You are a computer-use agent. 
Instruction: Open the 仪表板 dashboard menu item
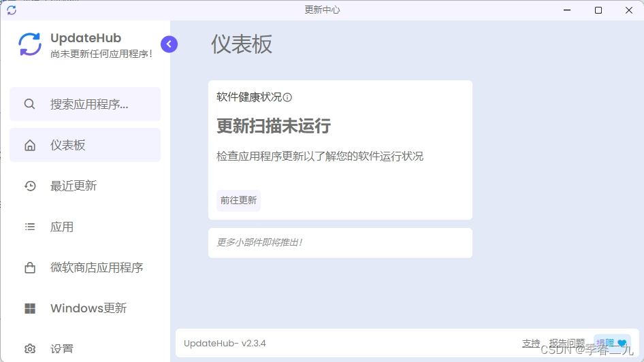coord(85,145)
